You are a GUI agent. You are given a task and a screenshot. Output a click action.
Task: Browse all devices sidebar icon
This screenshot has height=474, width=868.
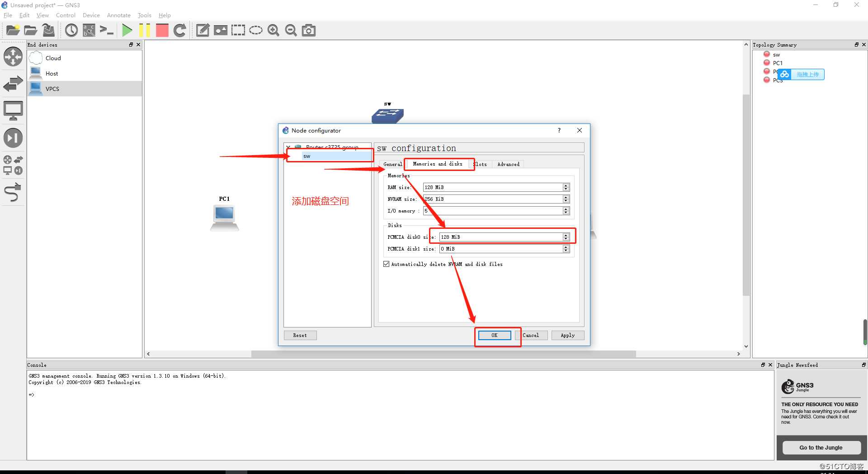[x=13, y=165]
